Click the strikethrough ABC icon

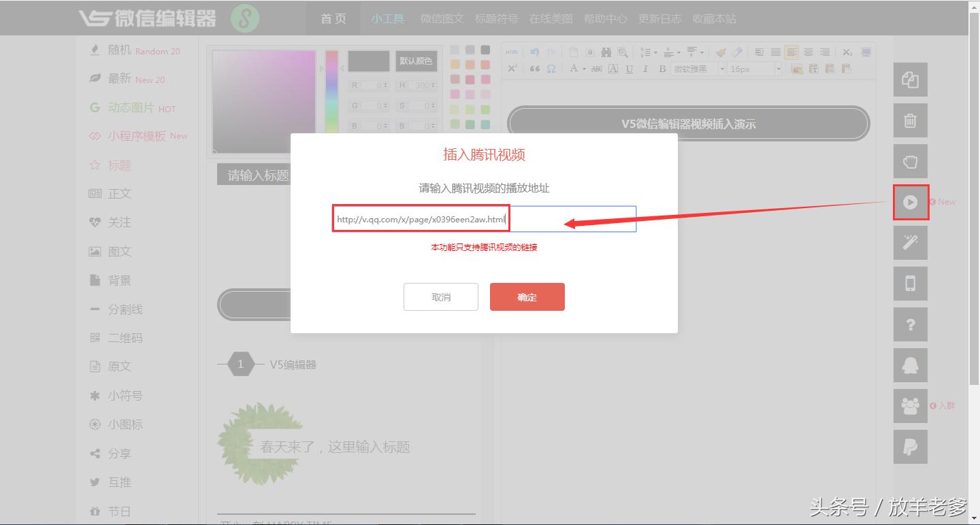[x=597, y=69]
